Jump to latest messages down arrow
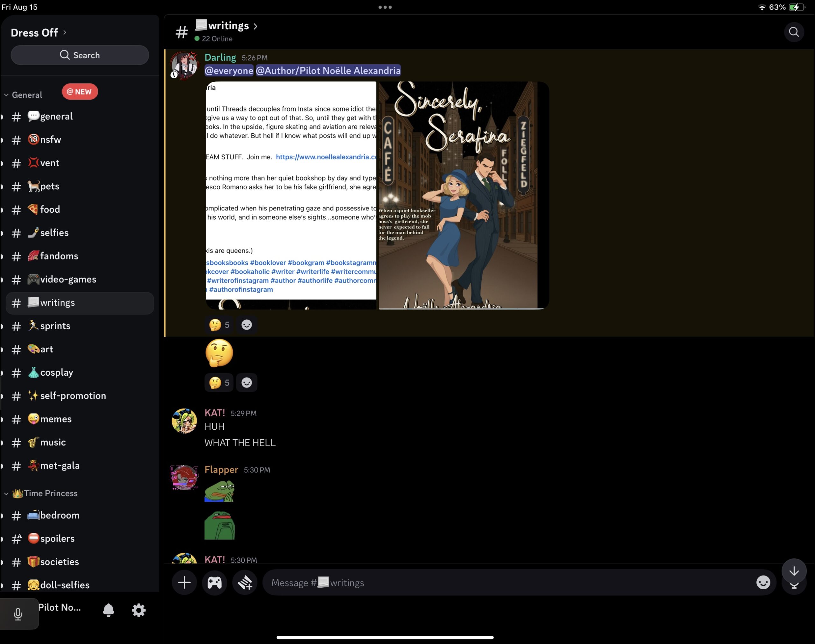The width and height of the screenshot is (815, 644). 794,571
